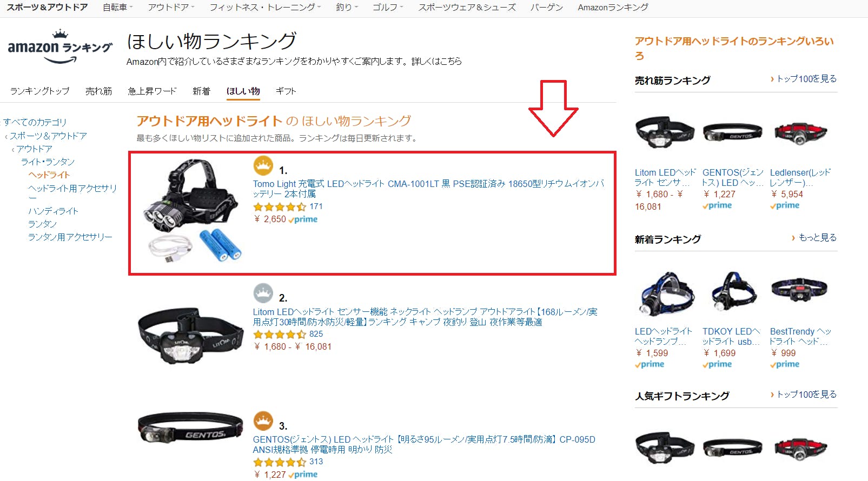Screen dimensions: 868x481
Task: Expand the 釣り dropdown menu
Action: coord(347,8)
